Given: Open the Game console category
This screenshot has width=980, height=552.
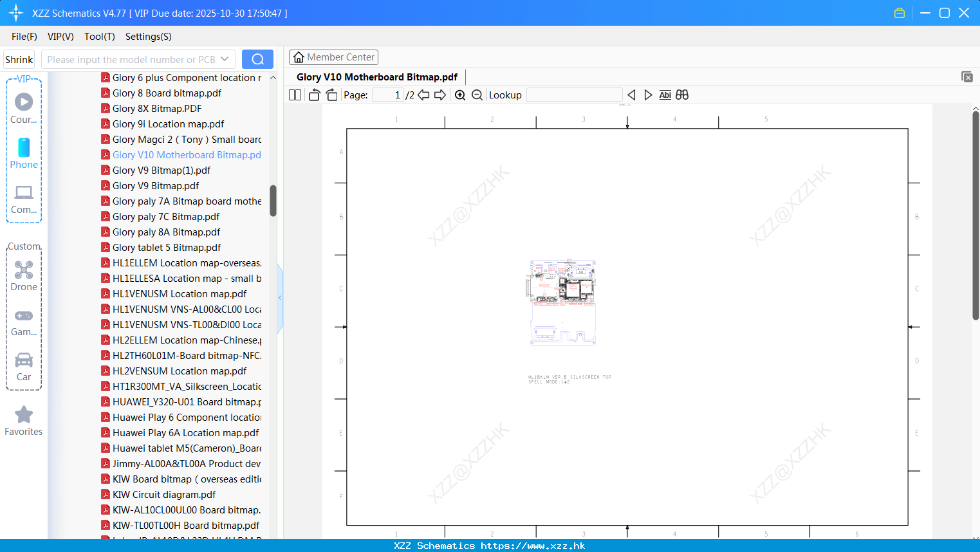Looking at the screenshot, I should [x=24, y=322].
